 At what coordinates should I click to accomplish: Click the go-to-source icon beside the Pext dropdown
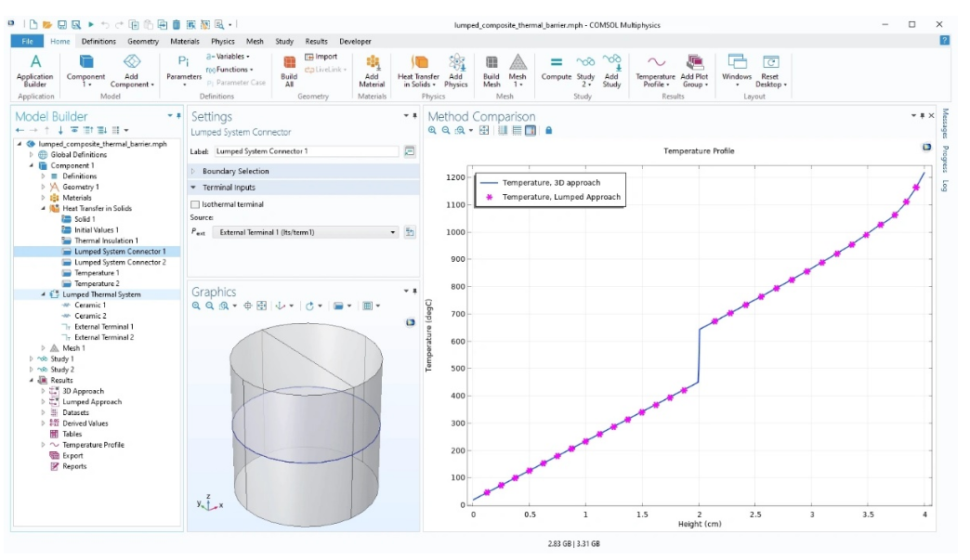tap(410, 232)
